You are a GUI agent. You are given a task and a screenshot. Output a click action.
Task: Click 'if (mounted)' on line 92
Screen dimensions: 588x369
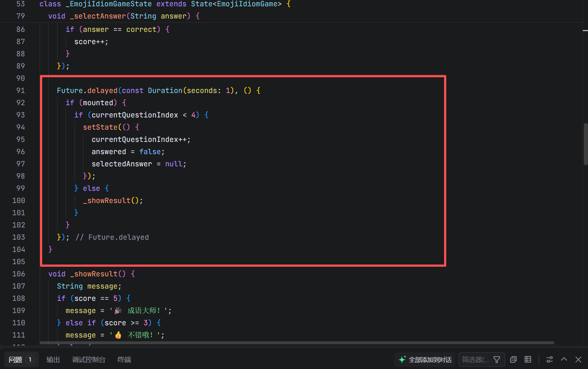(91, 103)
